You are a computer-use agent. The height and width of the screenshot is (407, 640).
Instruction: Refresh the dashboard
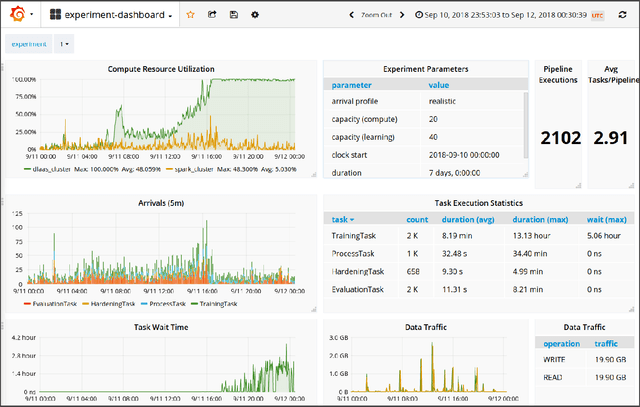(x=624, y=15)
